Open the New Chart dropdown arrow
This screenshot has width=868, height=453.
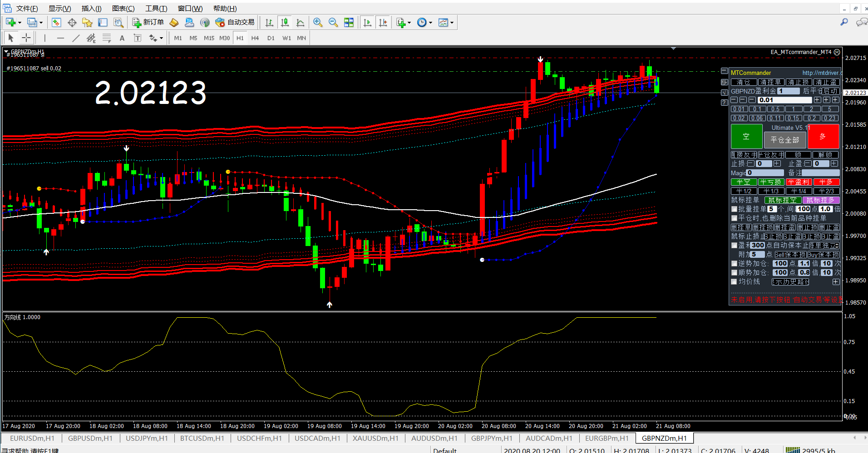20,22
